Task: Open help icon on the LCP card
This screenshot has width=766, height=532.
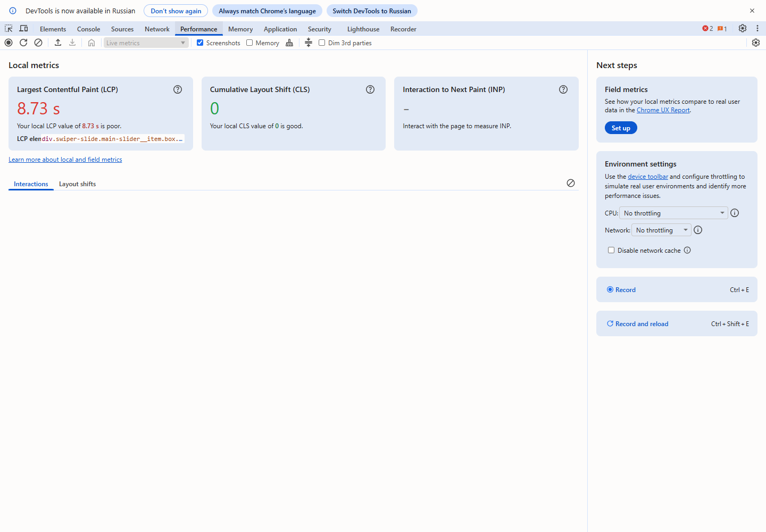Action: click(178, 89)
